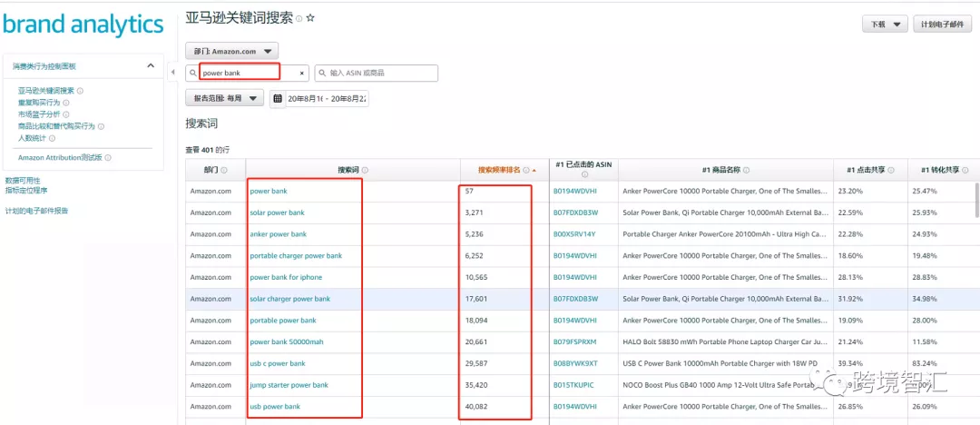Open the anker power bank search term
The width and height of the screenshot is (980, 425).
click(x=279, y=234)
